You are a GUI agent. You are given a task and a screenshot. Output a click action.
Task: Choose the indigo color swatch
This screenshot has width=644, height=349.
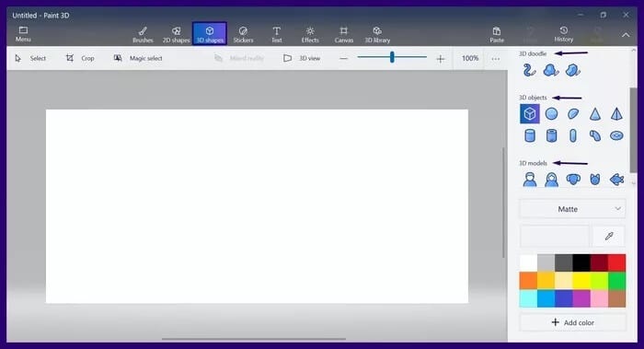point(563,298)
